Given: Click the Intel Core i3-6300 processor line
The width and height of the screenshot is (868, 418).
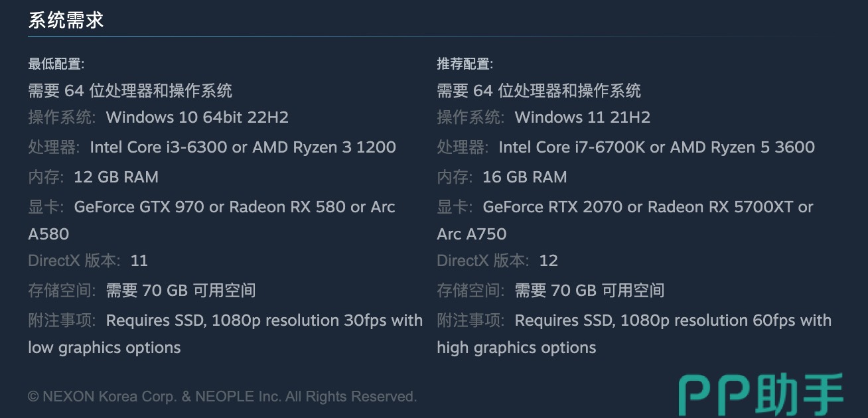Looking at the screenshot, I should pos(243,147).
